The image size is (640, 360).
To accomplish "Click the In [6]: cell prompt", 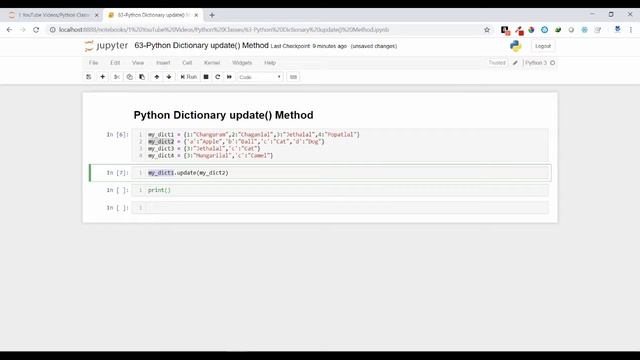I will pyautogui.click(x=118, y=134).
